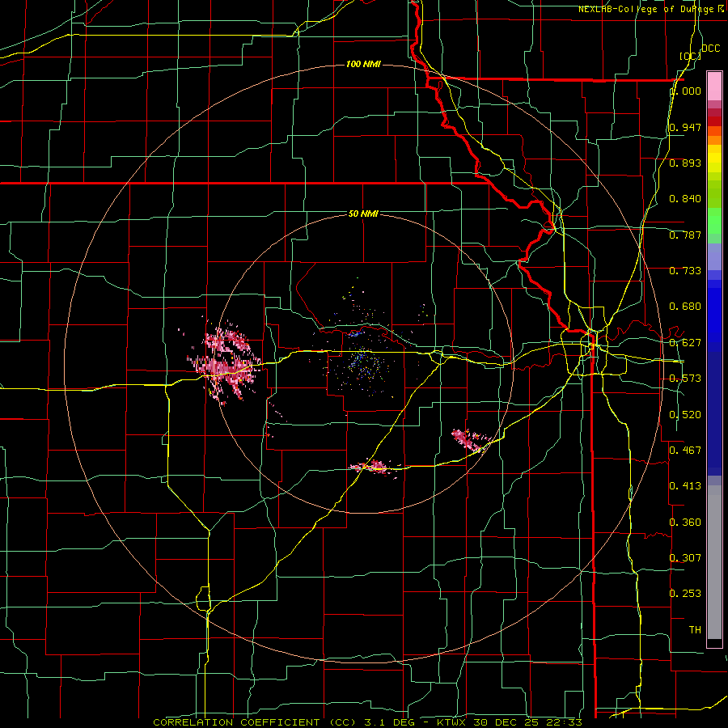Click the KTWX station identifier in footer
Screen dimensions: 728x728
click(x=452, y=722)
